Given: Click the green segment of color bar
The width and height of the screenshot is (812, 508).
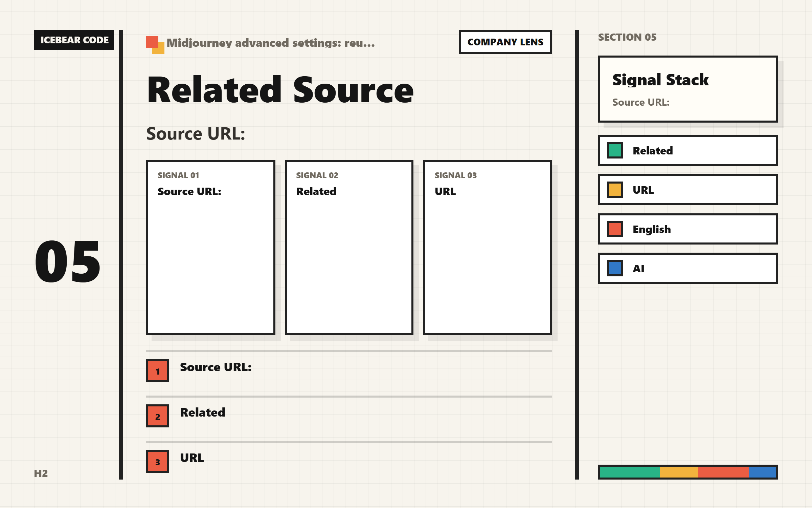Looking at the screenshot, I should pos(630,472).
